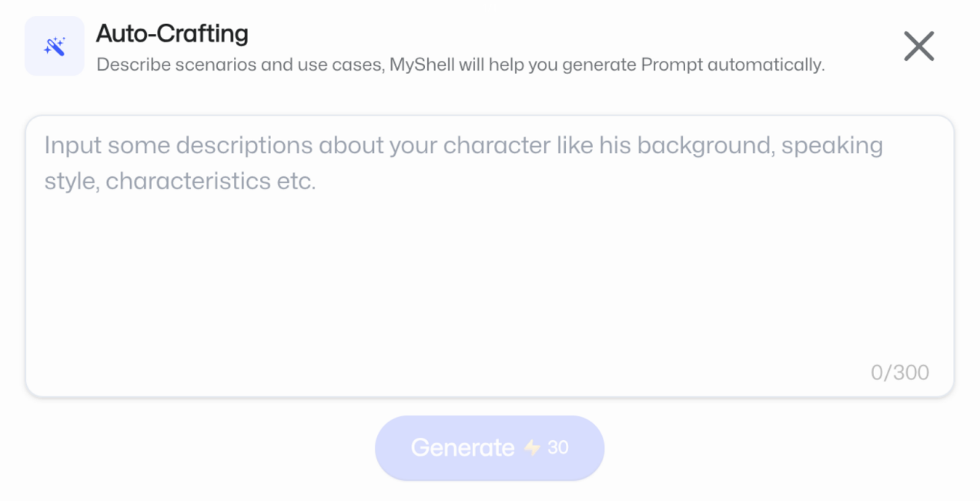Image resolution: width=980 pixels, height=501 pixels.
Task: Click the magic wand Auto-Crafting icon
Action: click(55, 46)
